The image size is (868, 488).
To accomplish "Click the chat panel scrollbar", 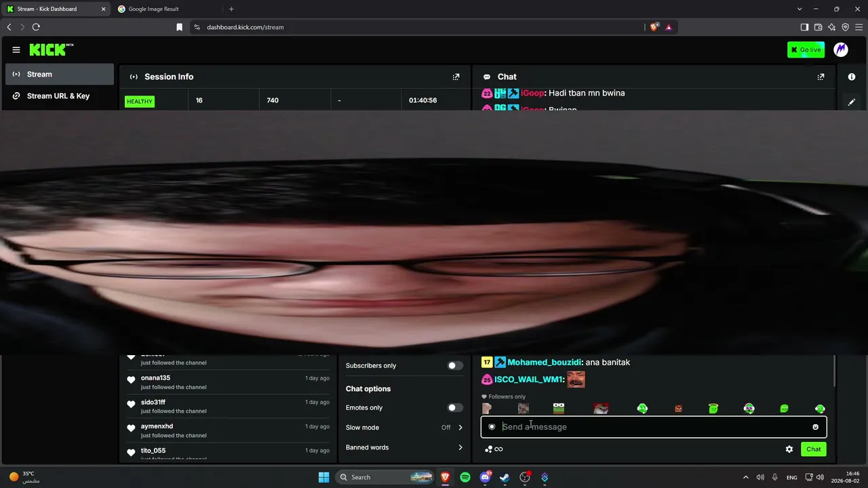I will pos(835,370).
